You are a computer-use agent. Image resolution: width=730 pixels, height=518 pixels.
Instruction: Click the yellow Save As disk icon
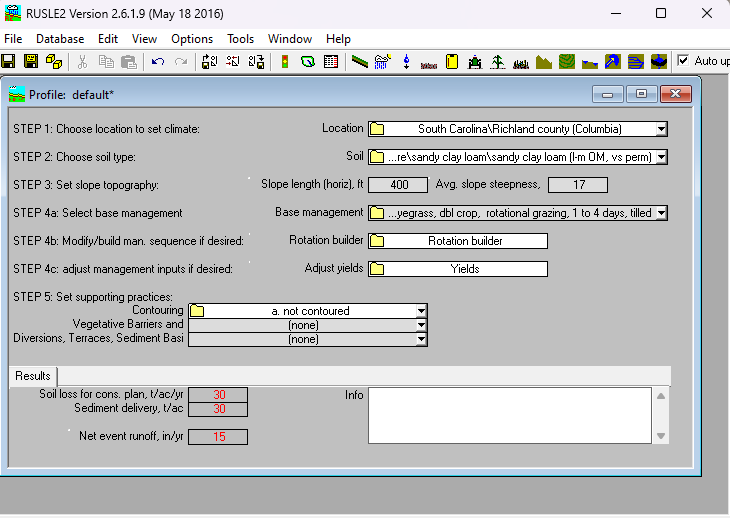[x=31, y=61]
